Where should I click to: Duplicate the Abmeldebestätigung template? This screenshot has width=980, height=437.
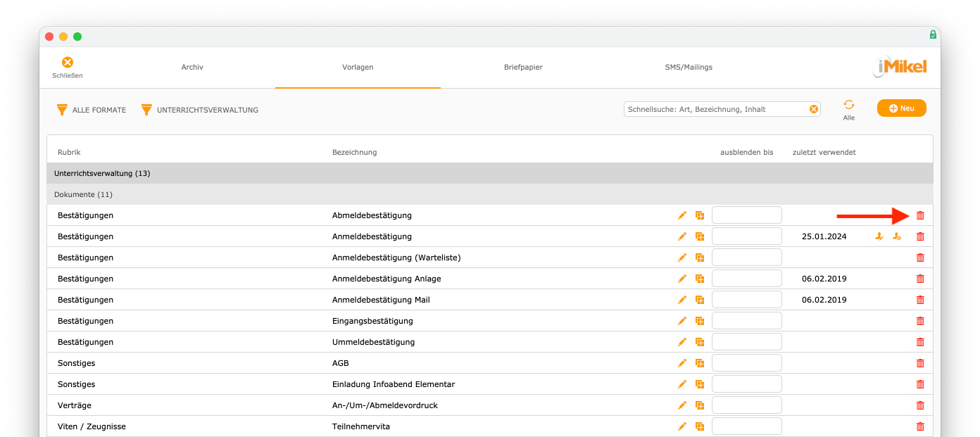[700, 215]
